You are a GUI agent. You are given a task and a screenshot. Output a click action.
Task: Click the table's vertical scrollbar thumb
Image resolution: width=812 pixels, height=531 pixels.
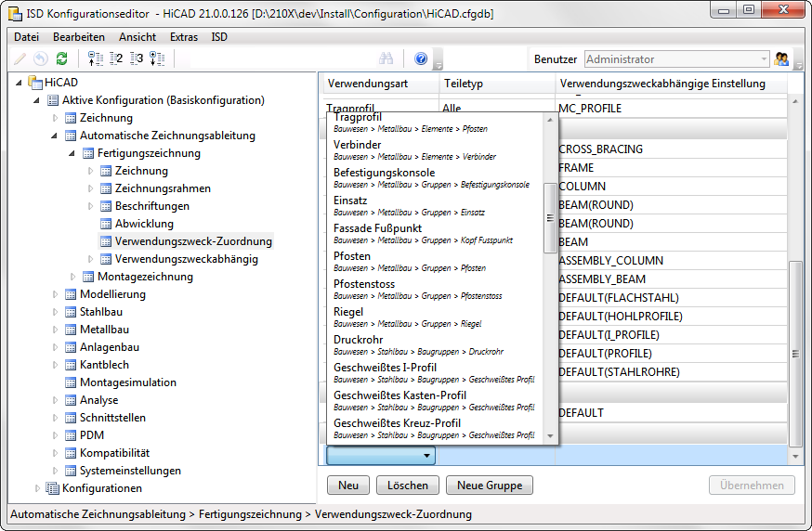(x=795, y=354)
